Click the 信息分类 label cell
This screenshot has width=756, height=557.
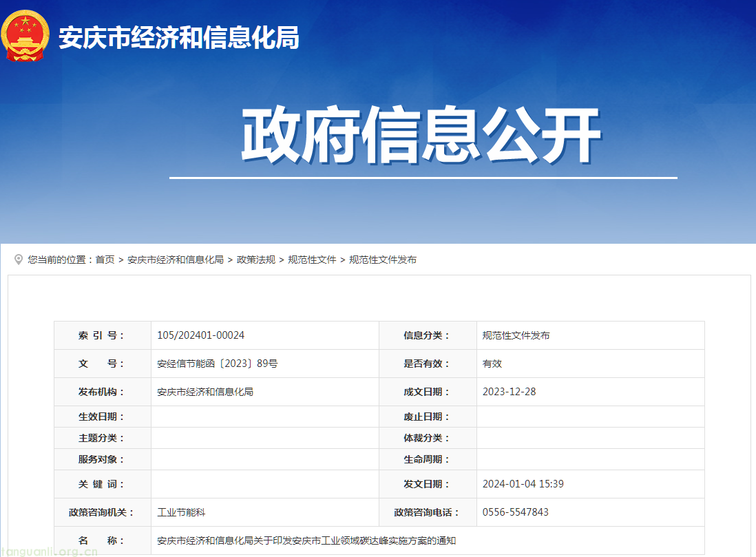tap(428, 335)
